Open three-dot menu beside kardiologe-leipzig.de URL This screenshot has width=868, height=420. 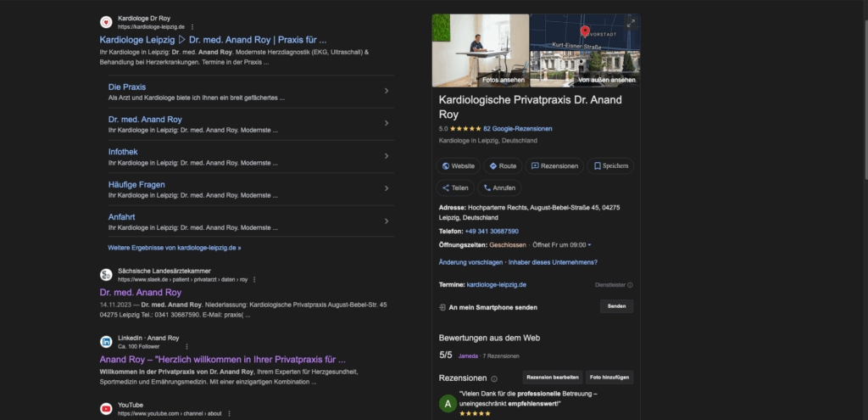(192, 27)
